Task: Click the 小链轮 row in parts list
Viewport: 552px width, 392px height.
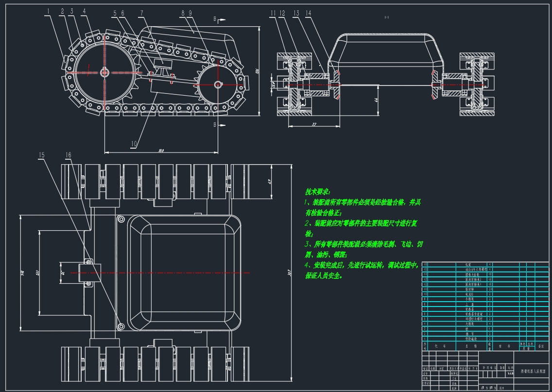Action: point(485,299)
